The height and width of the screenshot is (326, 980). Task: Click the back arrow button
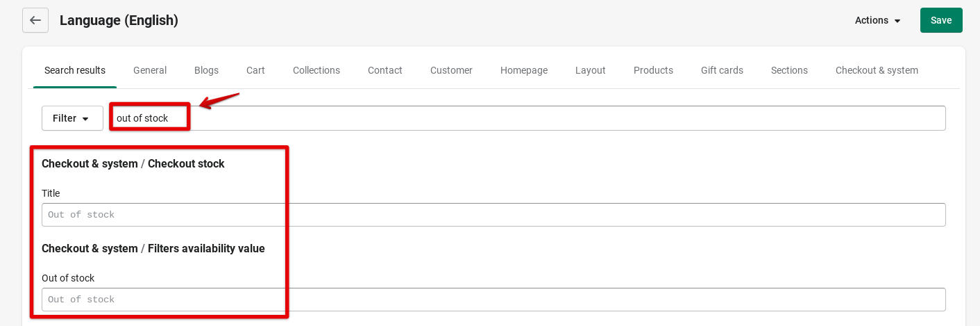35,20
